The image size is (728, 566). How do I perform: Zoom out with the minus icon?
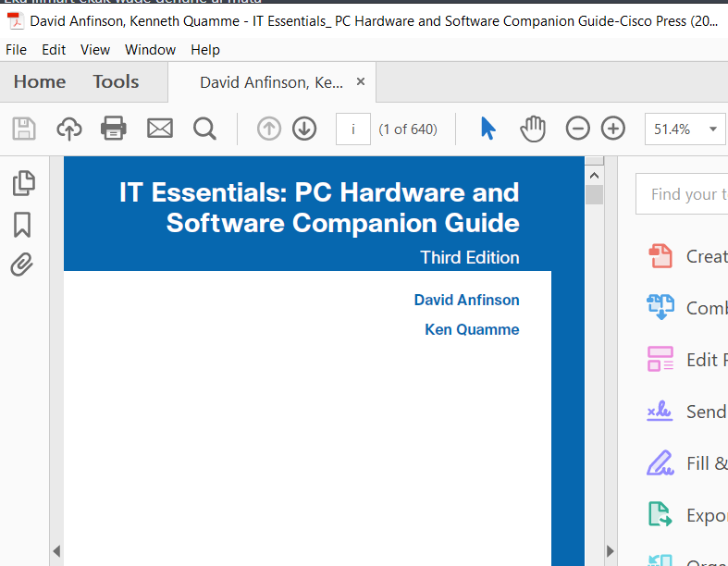click(x=577, y=129)
